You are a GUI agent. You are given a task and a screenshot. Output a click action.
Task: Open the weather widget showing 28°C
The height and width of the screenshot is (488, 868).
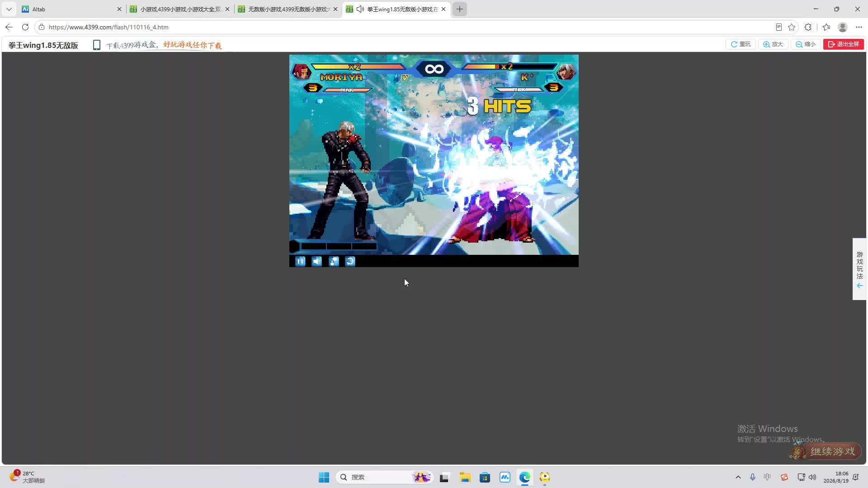click(x=27, y=477)
